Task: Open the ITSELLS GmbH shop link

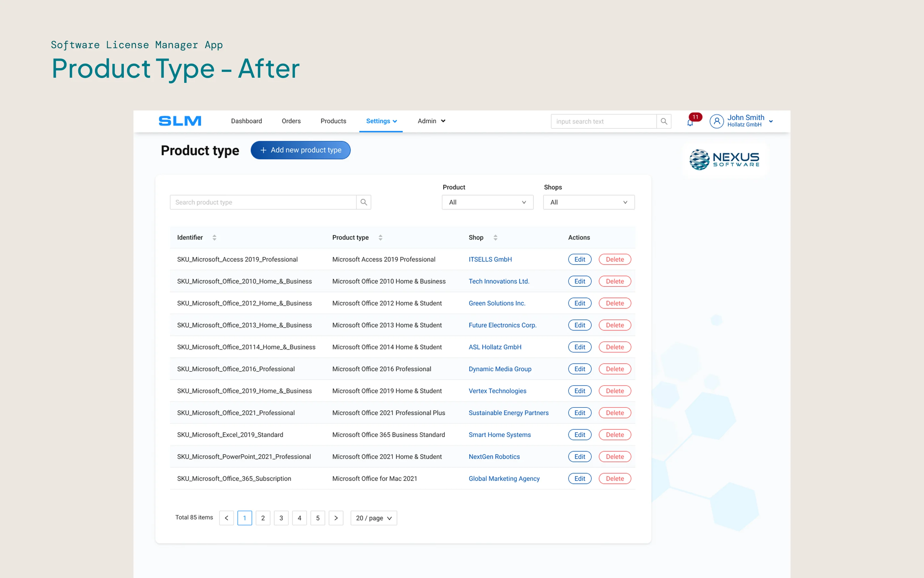Action: click(x=490, y=259)
